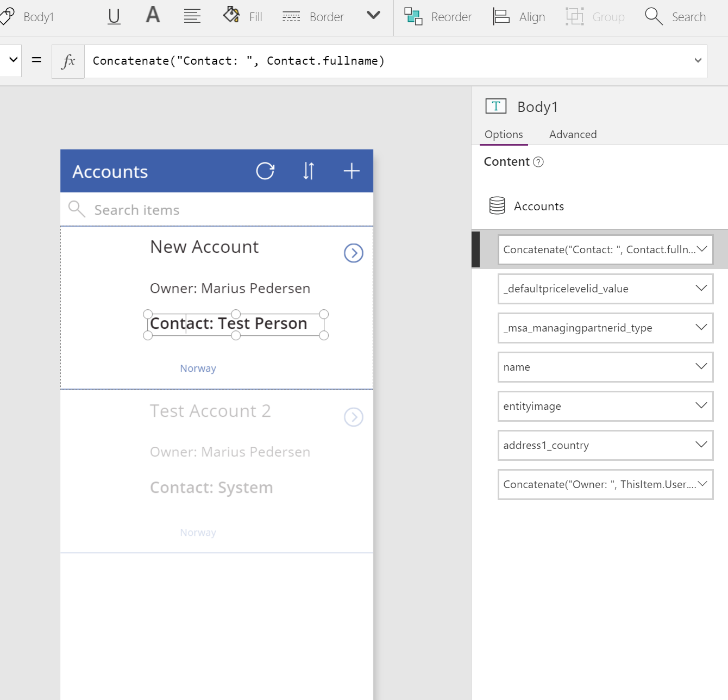Click the search magnifier in gallery
The image size is (728, 700).
pos(77,209)
